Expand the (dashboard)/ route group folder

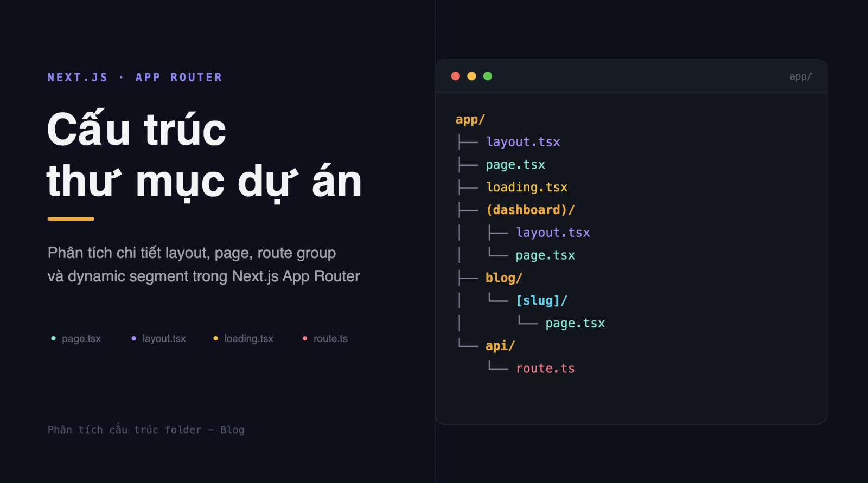click(530, 210)
